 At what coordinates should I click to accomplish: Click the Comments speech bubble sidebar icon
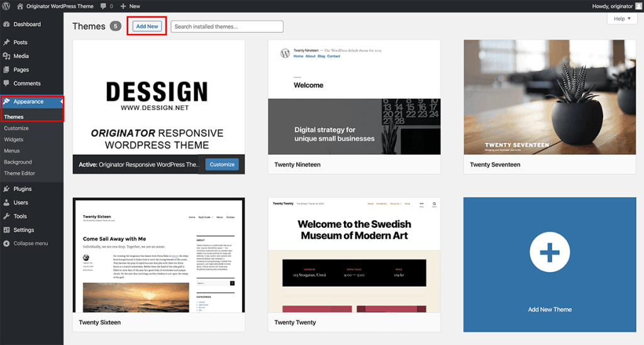(6, 83)
